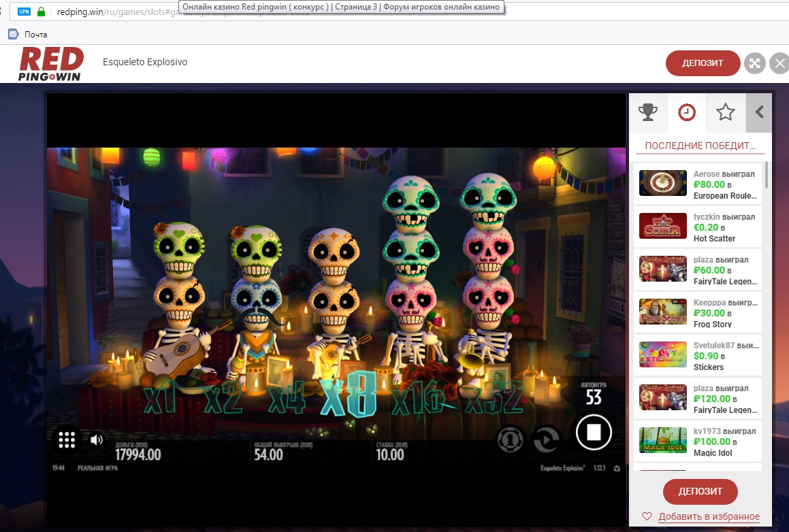
Task: Click the VPN badge in address bar
Action: (24, 12)
